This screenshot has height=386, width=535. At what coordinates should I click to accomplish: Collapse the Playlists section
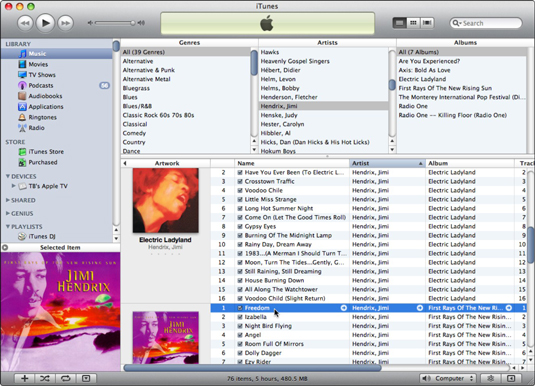tap(8, 226)
